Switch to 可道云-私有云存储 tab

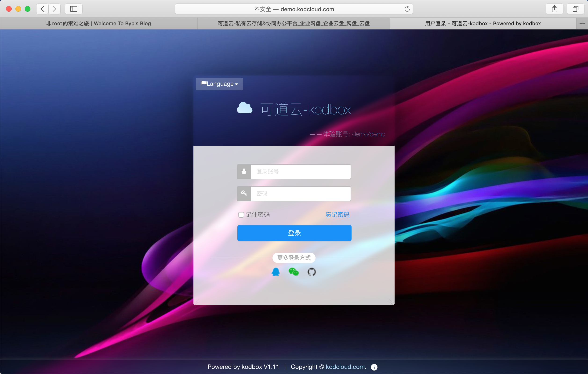(x=294, y=24)
